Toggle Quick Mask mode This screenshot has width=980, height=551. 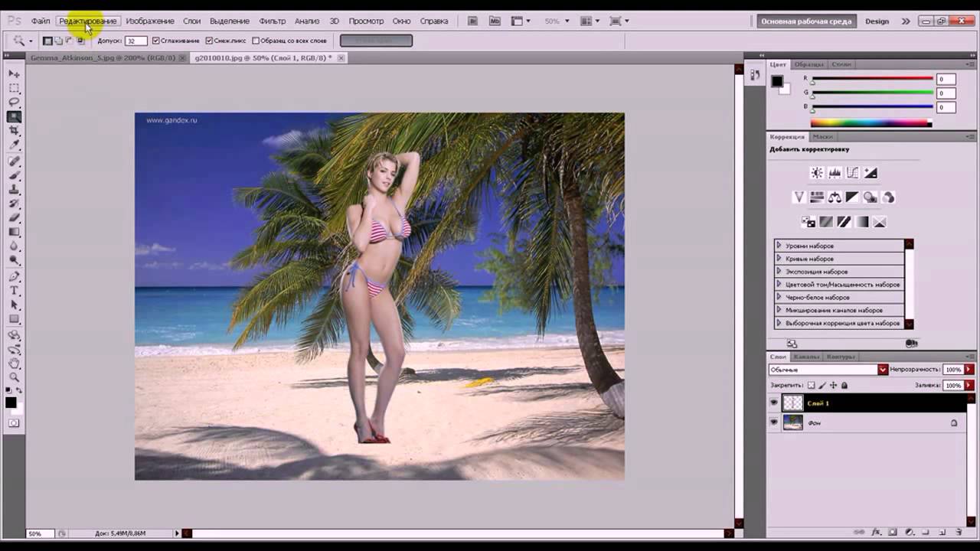[x=14, y=422]
